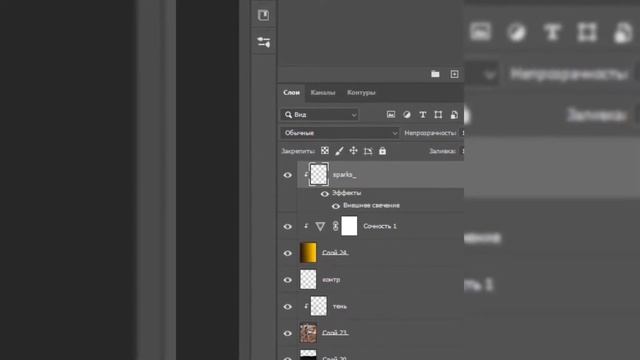
Task: Hide the контр layer
Action: [x=287, y=280]
